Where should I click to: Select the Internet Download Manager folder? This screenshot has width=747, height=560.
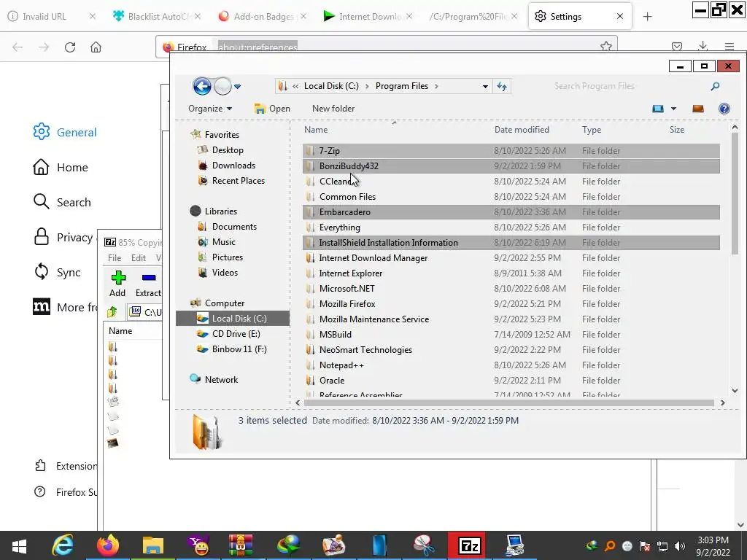511,258
